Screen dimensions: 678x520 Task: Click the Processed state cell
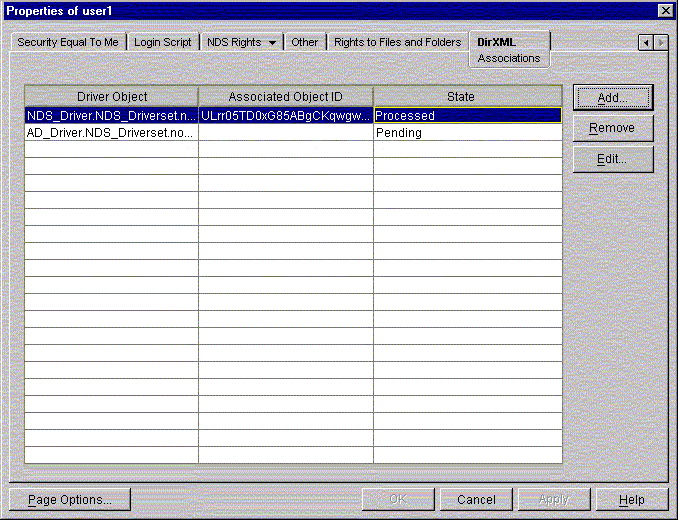click(468, 115)
